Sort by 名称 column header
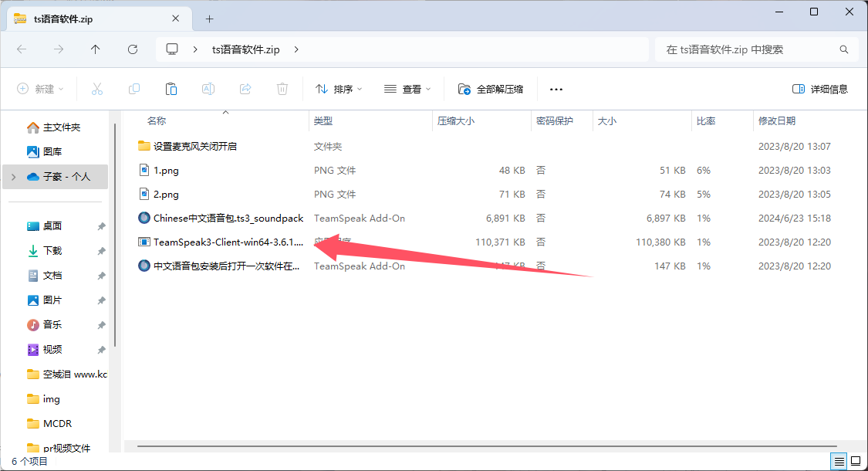The image size is (868, 471). [157, 120]
